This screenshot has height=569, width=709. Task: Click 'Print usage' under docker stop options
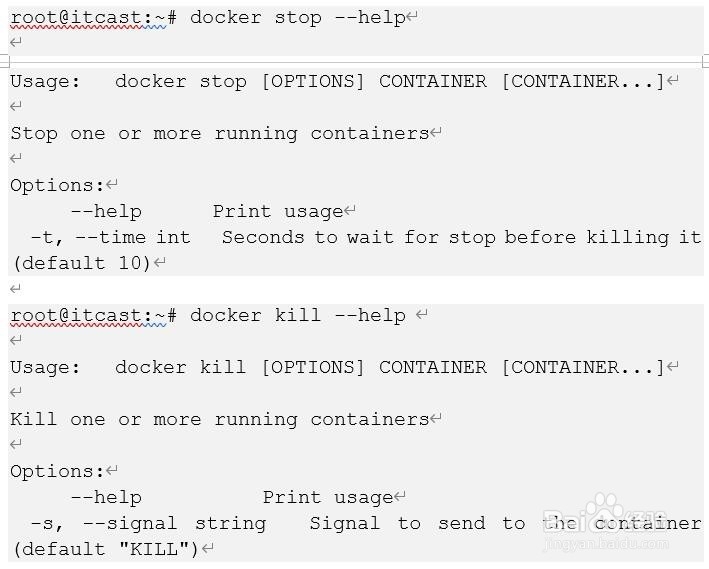(278, 212)
